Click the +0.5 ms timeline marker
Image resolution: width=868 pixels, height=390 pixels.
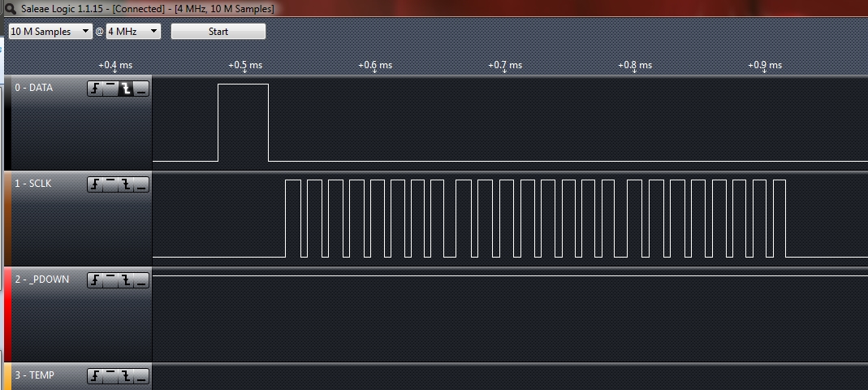[x=245, y=65]
